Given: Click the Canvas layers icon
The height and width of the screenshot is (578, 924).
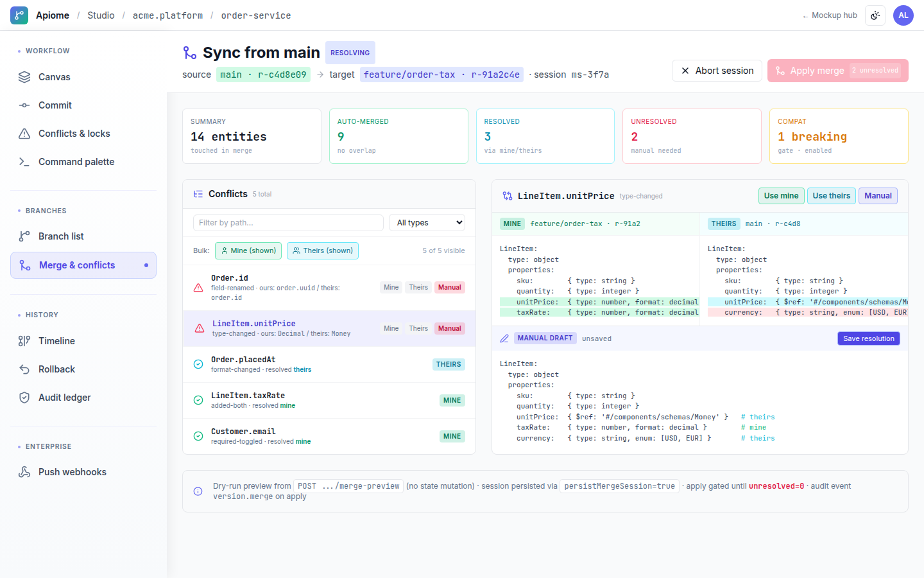Looking at the screenshot, I should [x=24, y=77].
